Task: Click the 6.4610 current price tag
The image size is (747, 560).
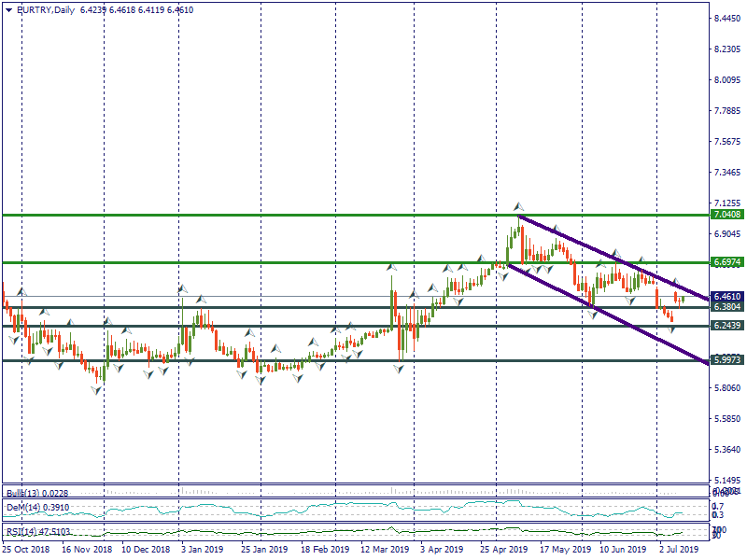Action: pos(726,296)
